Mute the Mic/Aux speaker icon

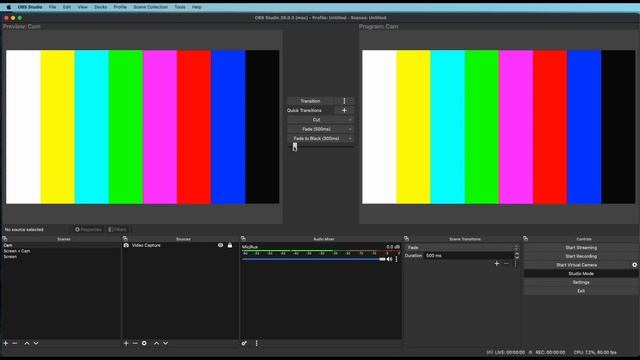point(389,259)
